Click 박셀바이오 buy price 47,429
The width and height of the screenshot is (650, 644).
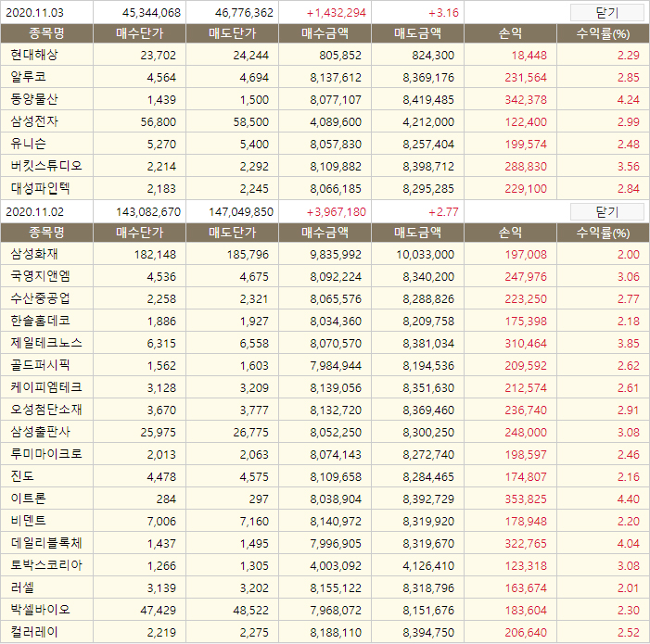tap(159, 611)
